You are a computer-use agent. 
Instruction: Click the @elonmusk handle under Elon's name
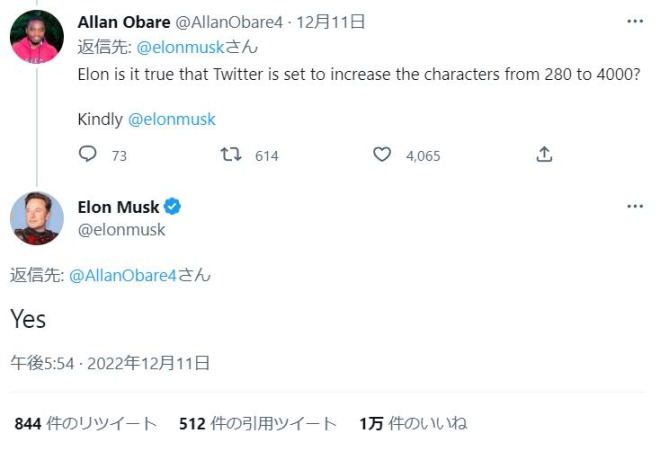[x=121, y=230]
